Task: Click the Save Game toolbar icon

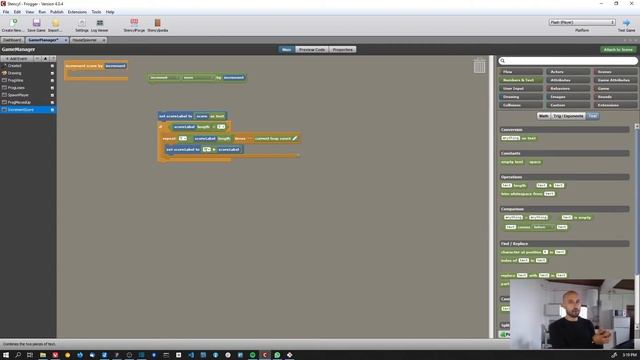Action: pos(36,23)
